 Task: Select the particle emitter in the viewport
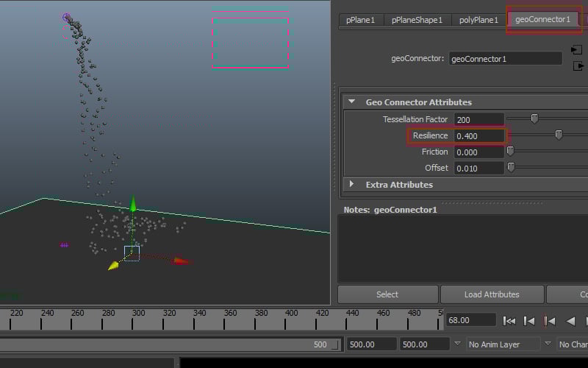66,18
